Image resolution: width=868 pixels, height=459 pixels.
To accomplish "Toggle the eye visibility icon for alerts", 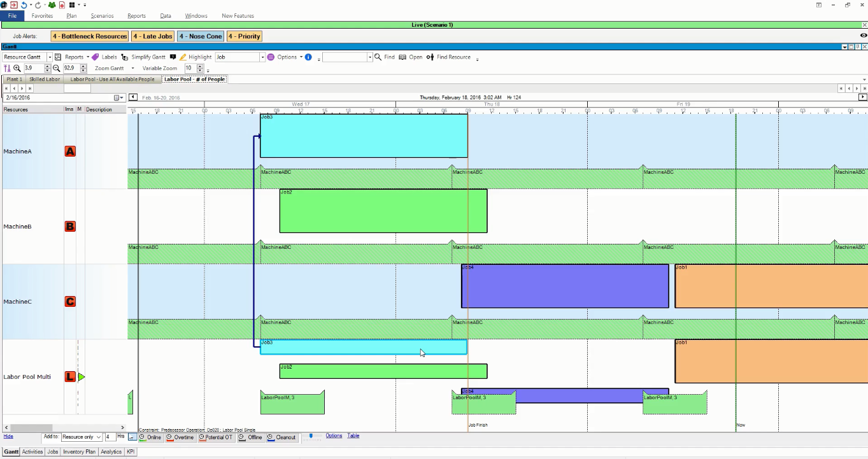I will [x=864, y=36].
